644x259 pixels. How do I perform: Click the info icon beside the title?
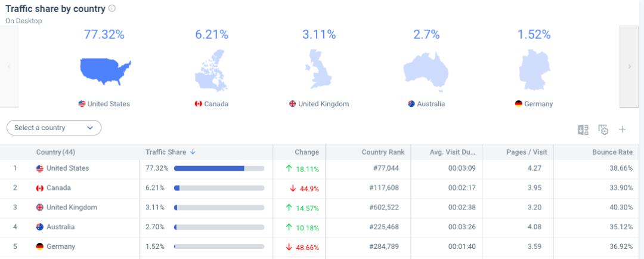click(x=112, y=9)
